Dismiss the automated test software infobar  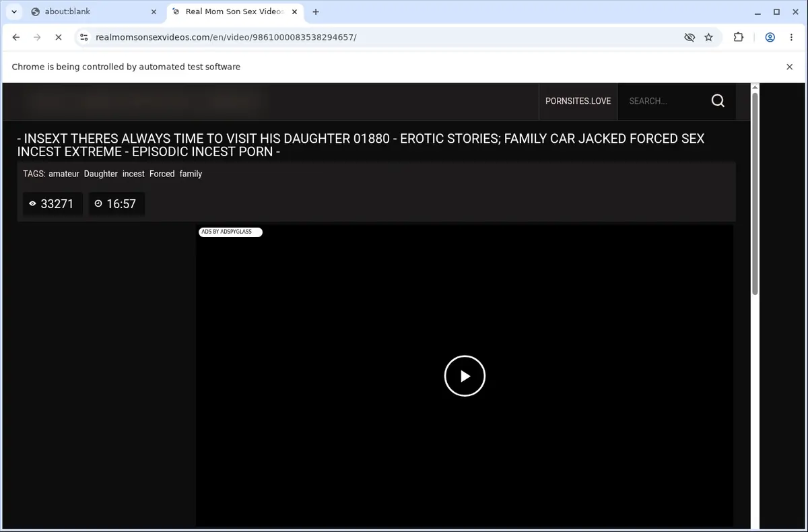pyautogui.click(x=789, y=67)
